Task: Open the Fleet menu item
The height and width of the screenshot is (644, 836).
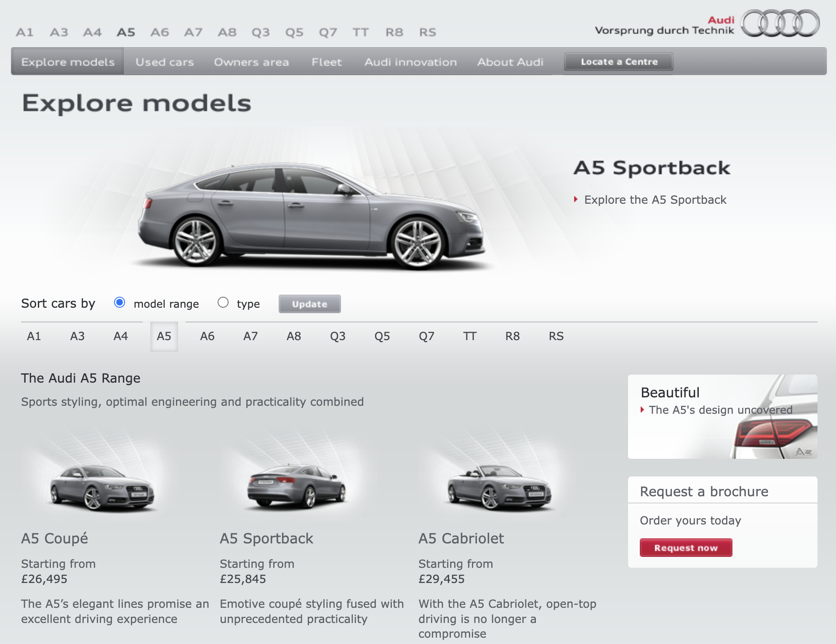Action: tap(327, 62)
